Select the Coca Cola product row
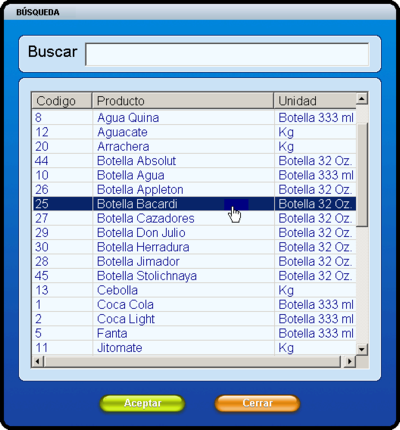This screenshot has height=430, width=400. [194, 304]
